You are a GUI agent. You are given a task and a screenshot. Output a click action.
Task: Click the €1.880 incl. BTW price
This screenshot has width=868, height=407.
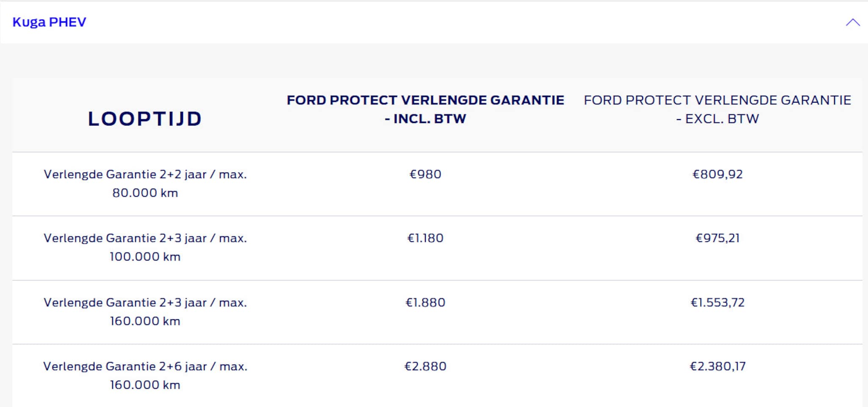425,303
